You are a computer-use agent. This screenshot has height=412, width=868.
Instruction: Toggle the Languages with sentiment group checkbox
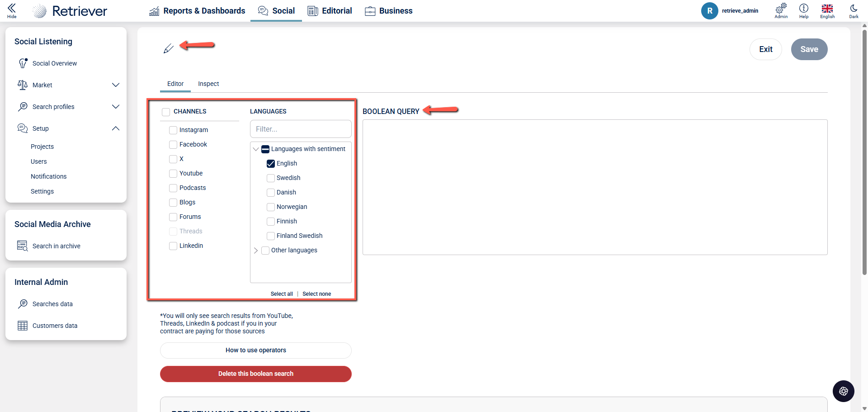click(265, 149)
